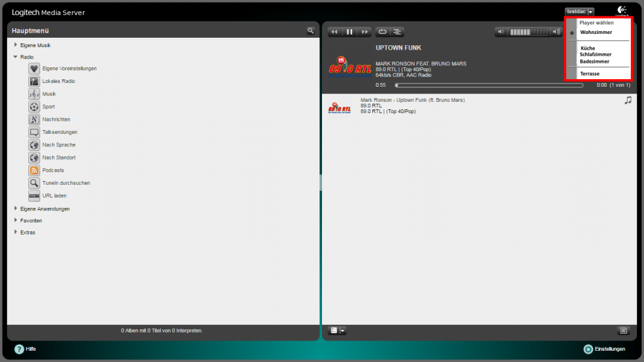Expand Eigene Anwendungen tree node
This screenshot has height=362, width=644.
point(16,209)
